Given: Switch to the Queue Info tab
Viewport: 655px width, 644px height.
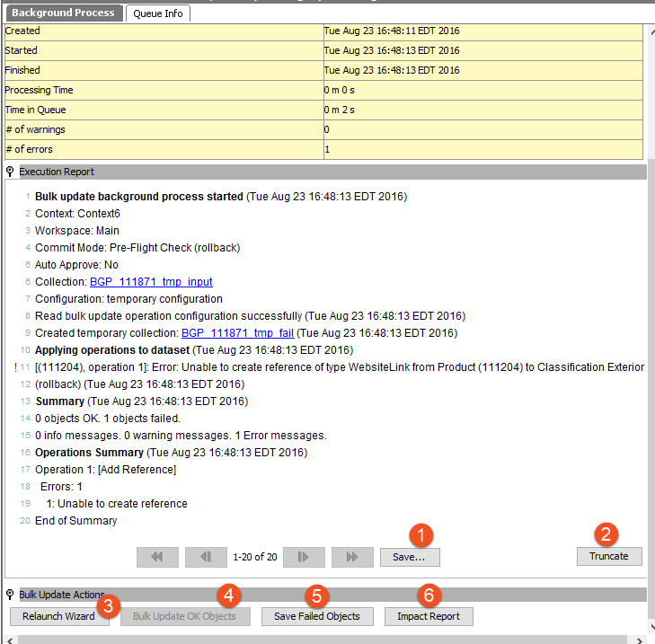Looking at the screenshot, I should [157, 13].
